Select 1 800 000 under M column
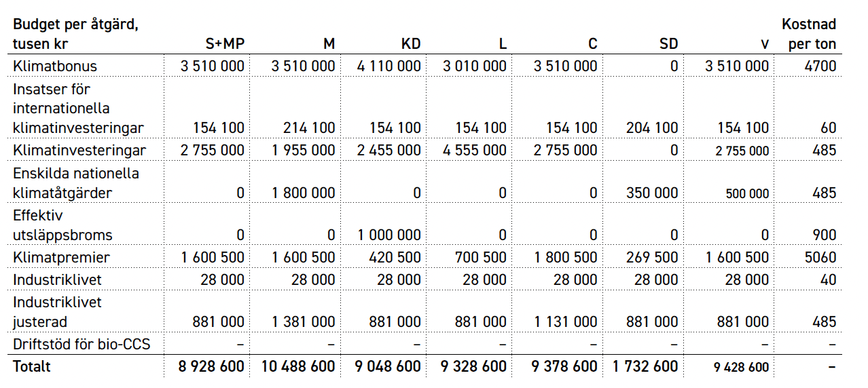Viewport: 868px width, 388px height. click(304, 193)
